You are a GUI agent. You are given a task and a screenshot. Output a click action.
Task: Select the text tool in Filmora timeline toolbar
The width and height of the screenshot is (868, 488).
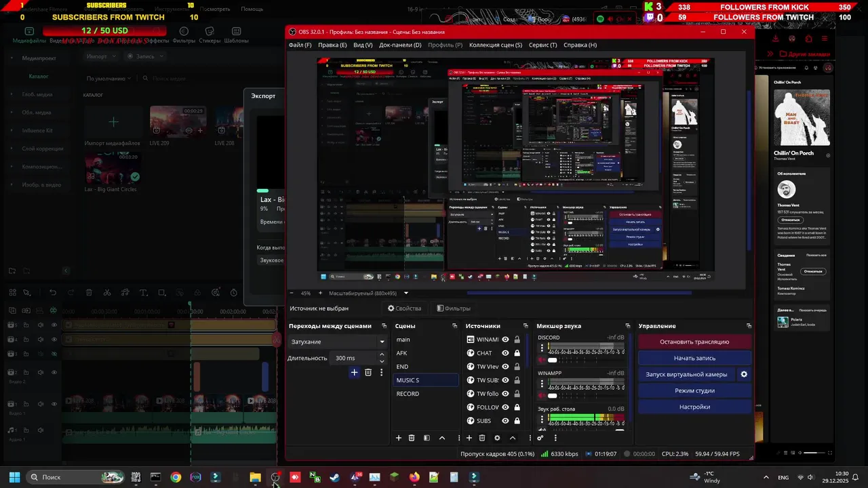pos(143,293)
